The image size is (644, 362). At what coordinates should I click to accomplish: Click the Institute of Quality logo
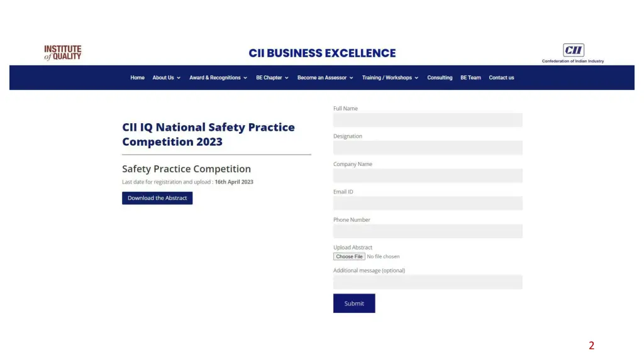click(63, 53)
